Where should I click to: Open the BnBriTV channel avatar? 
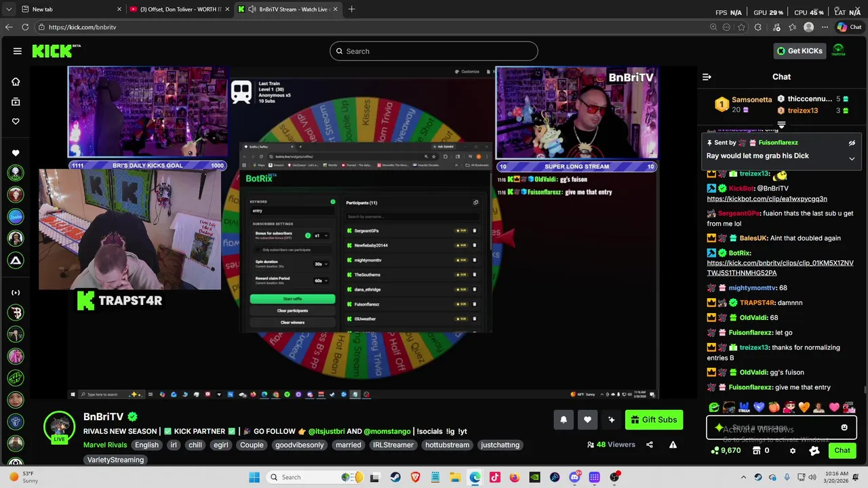(59, 427)
